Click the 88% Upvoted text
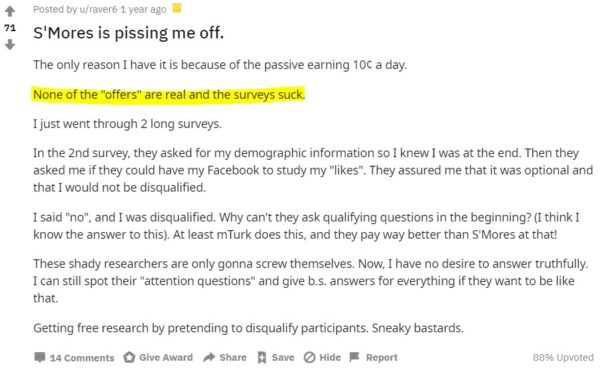 563,357
